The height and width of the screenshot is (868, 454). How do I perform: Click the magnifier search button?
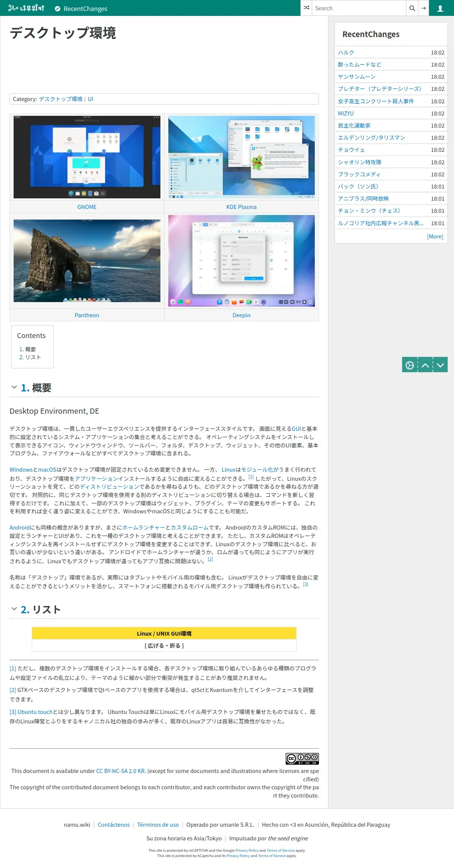click(x=412, y=8)
